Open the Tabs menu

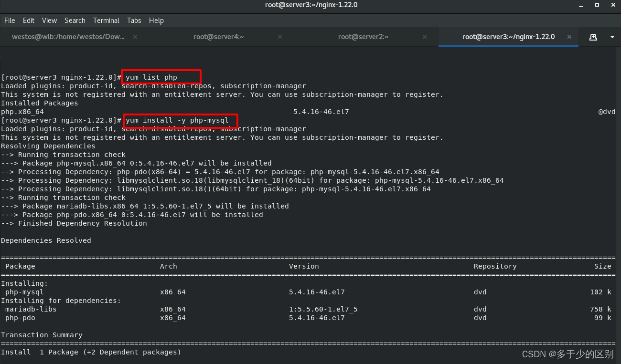[134, 21]
